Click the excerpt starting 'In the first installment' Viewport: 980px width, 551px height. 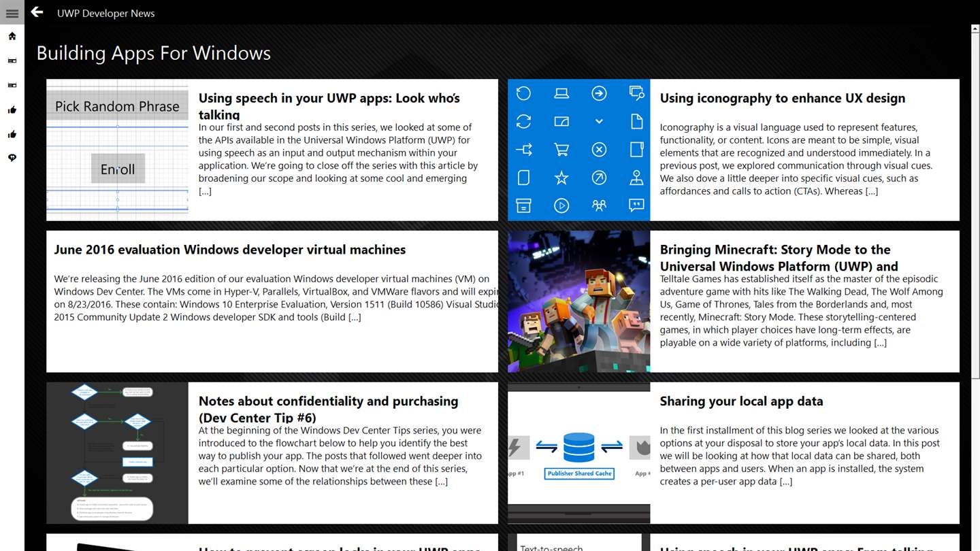click(x=800, y=456)
